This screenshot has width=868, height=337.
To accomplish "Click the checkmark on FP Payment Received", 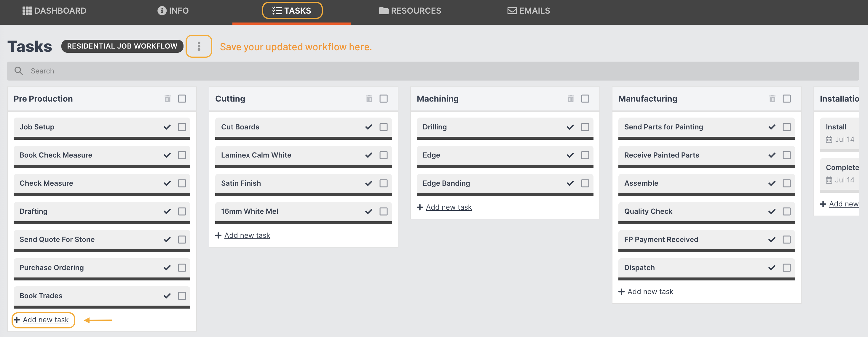I will coord(772,239).
